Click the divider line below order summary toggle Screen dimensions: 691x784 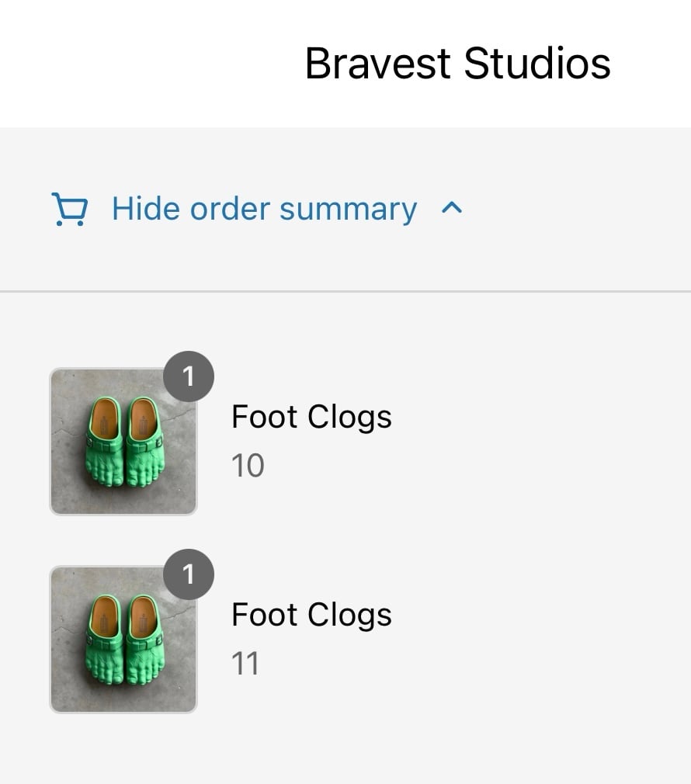pyautogui.click(x=345, y=291)
